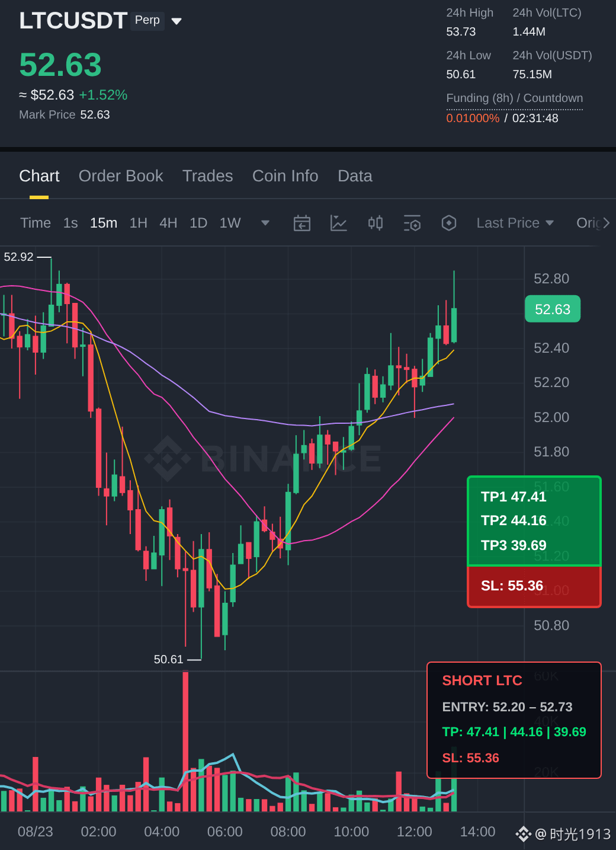The width and height of the screenshot is (616, 850).
Task: Select the 1H interval
Action: [139, 223]
